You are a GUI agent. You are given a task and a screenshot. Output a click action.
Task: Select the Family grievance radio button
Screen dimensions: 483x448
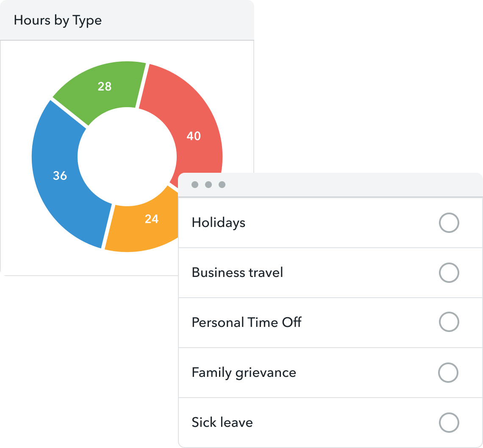(x=448, y=373)
